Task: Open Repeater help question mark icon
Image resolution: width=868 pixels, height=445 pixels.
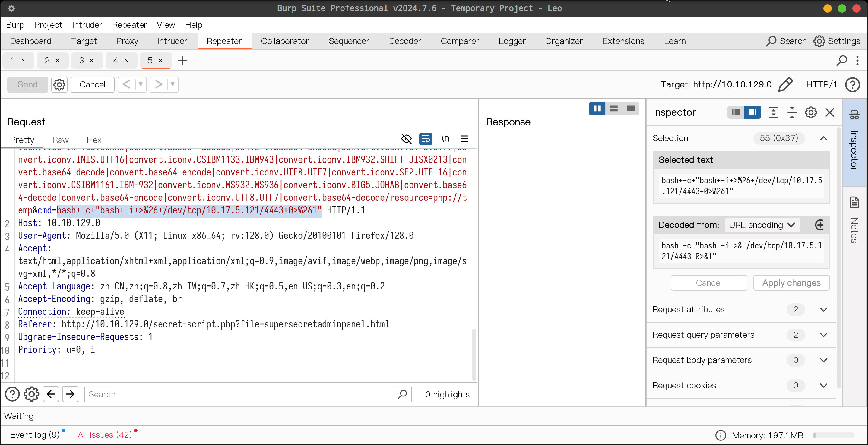Action: [x=852, y=84]
